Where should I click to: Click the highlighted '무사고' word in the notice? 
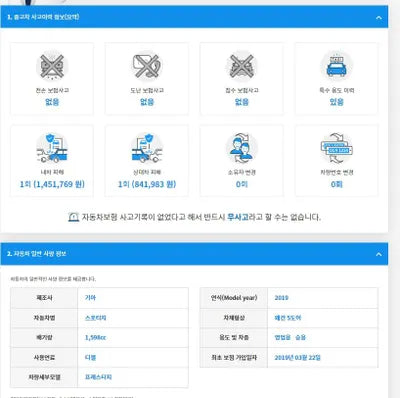(238, 217)
